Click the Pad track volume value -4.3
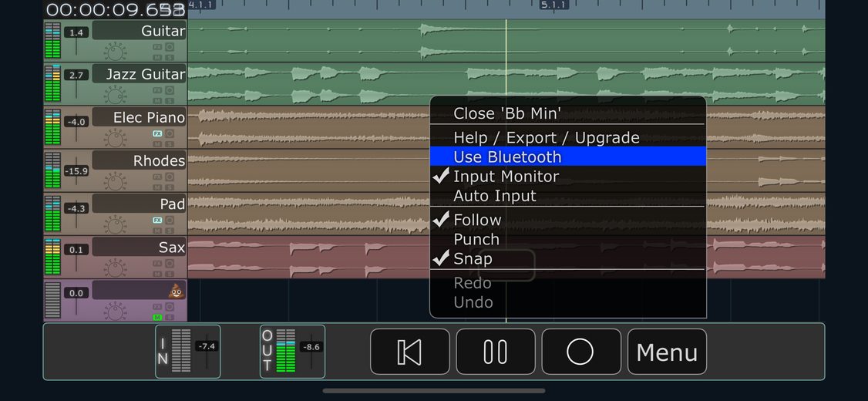This screenshot has width=868, height=401. point(76,209)
